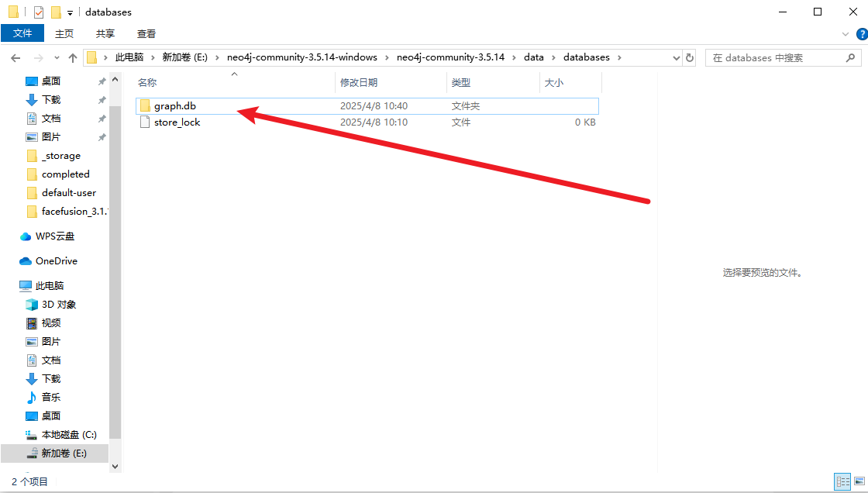Expand the ribbon using chevron
This screenshot has width=868, height=493.
tap(846, 34)
